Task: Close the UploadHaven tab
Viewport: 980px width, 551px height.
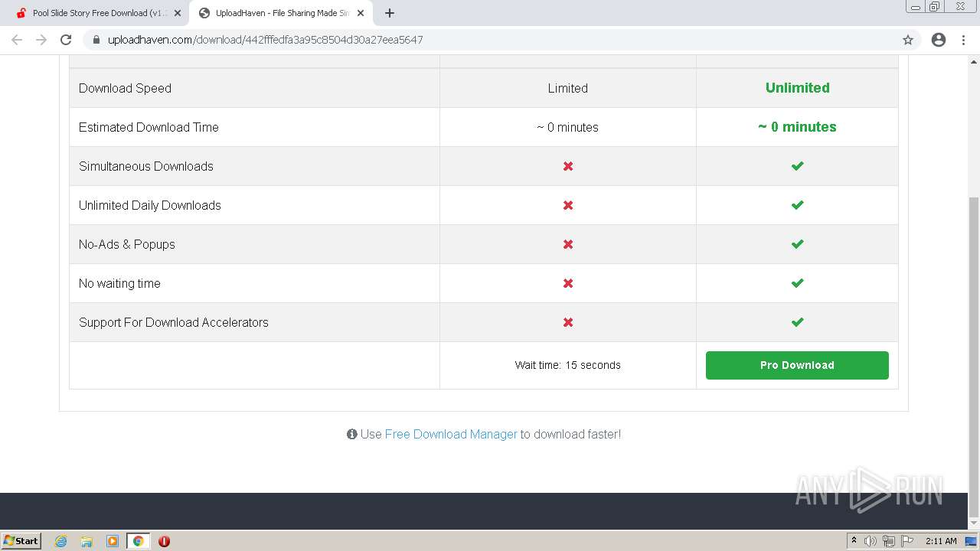Action: point(361,13)
